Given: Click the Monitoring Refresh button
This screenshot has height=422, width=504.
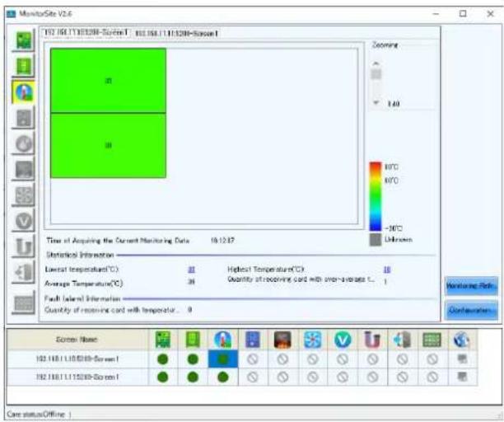Looking at the screenshot, I should (x=472, y=286).
